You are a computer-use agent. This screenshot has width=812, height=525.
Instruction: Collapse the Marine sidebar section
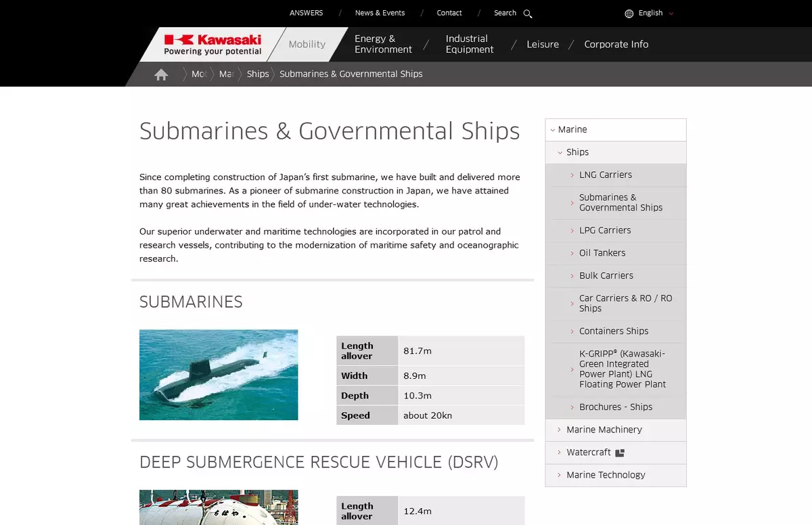point(572,130)
